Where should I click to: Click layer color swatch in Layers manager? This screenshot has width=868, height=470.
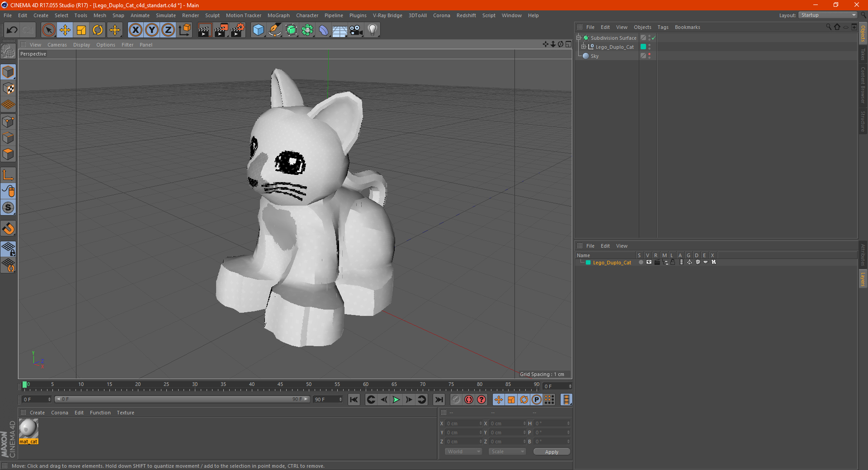click(x=588, y=263)
